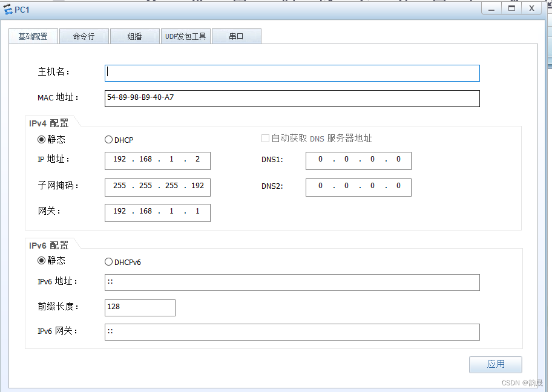The height and width of the screenshot is (392, 552).
Task: Switch to the 命令行 tab
Action: click(84, 36)
